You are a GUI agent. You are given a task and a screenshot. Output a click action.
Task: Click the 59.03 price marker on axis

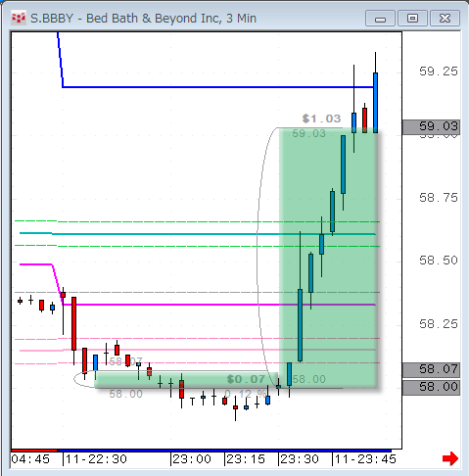pyautogui.click(x=431, y=126)
